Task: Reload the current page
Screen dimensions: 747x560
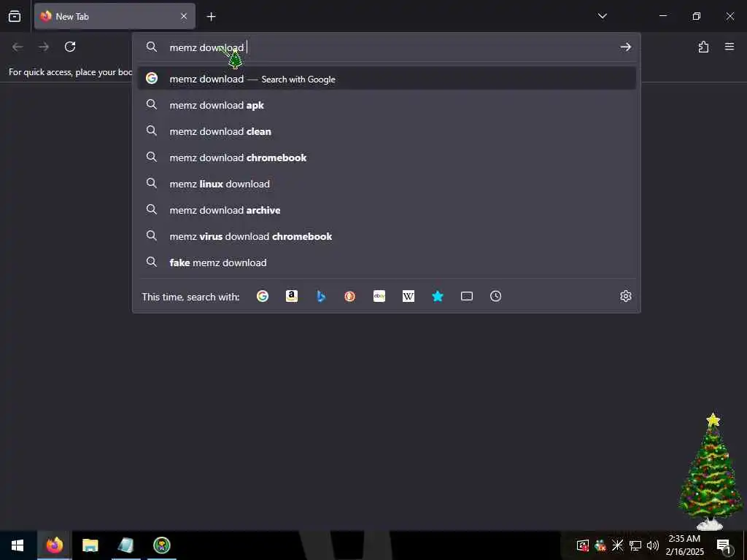Action: (70, 47)
